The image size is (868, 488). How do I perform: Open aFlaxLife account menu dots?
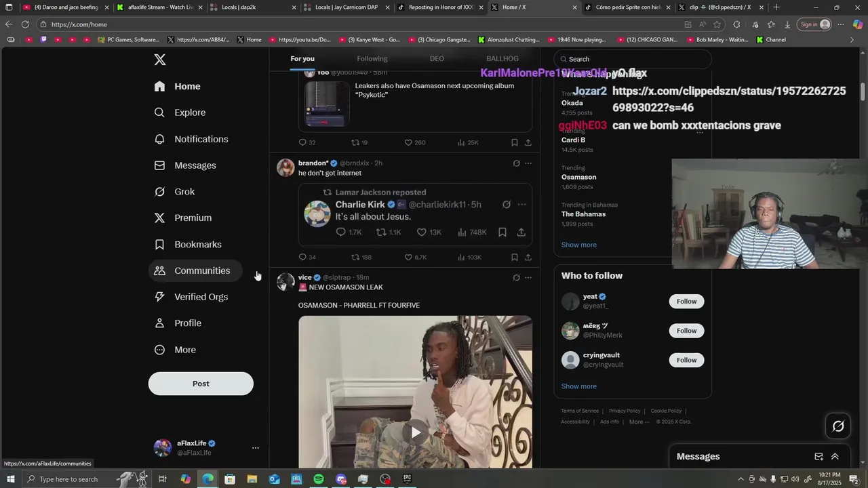pyautogui.click(x=256, y=448)
